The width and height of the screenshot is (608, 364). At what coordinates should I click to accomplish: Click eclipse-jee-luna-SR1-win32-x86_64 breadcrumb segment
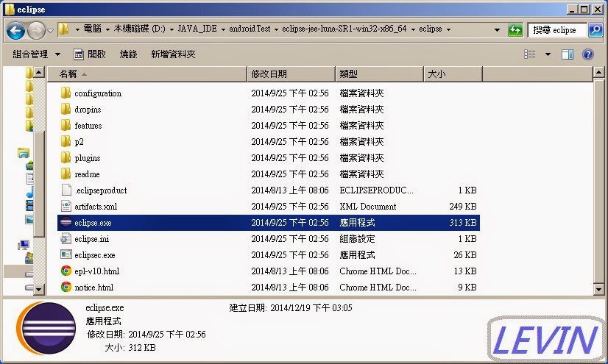(x=344, y=29)
